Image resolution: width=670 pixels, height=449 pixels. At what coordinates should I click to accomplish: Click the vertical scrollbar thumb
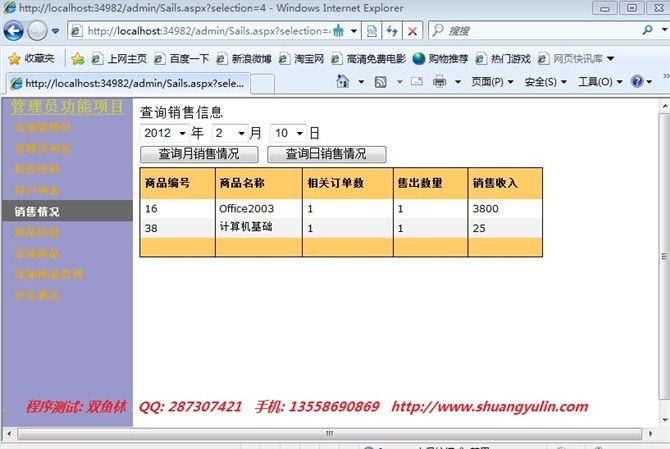tap(664, 256)
